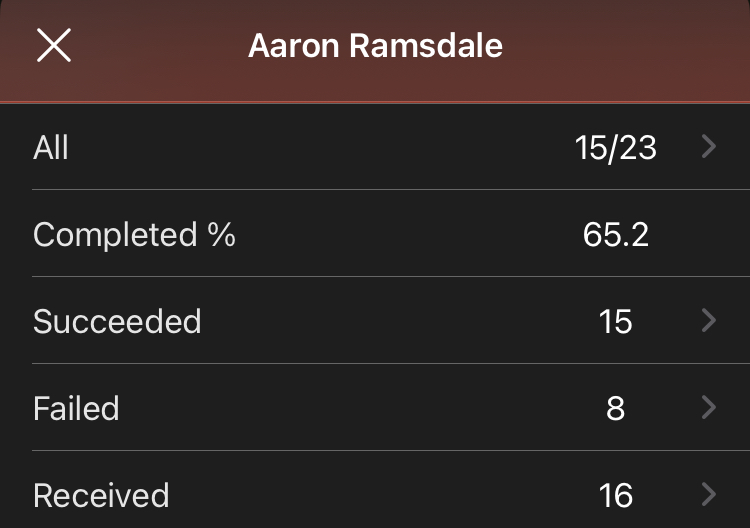Click the 65.2 completion value
Image resolution: width=750 pixels, height=528 pixels.
tap(616, 234)
